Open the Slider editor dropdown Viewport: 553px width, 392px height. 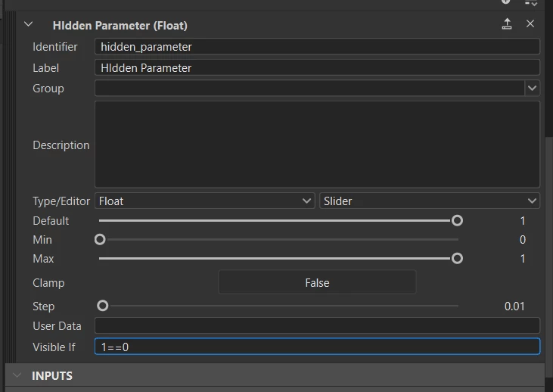pyautogui.click(x=429, y=201)
